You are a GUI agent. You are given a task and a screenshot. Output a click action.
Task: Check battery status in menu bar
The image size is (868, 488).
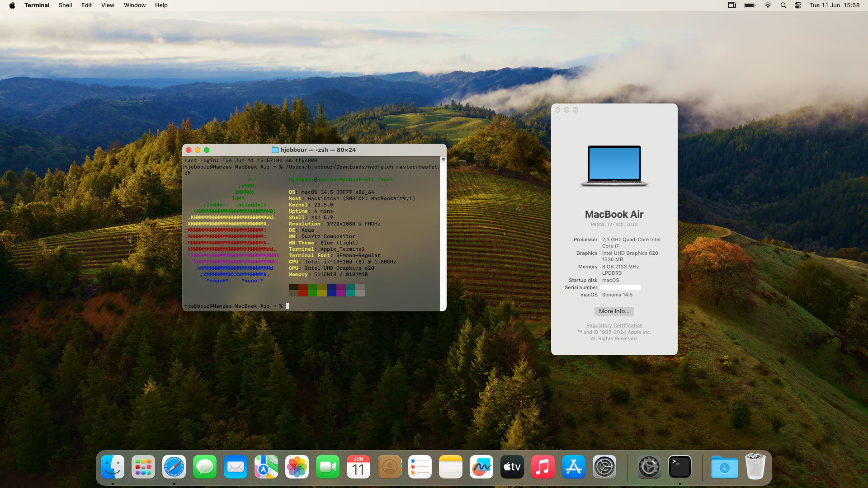click(x=750, y=5)
